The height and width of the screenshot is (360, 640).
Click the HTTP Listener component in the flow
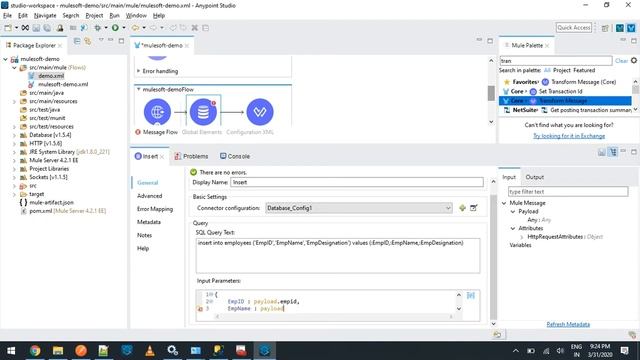coord(157,111)
